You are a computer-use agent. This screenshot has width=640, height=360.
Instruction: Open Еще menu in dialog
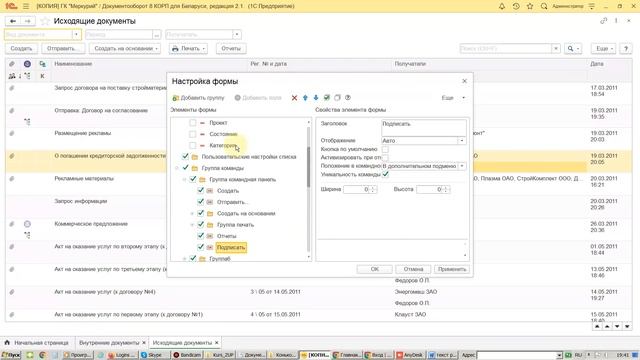[453, 98]
